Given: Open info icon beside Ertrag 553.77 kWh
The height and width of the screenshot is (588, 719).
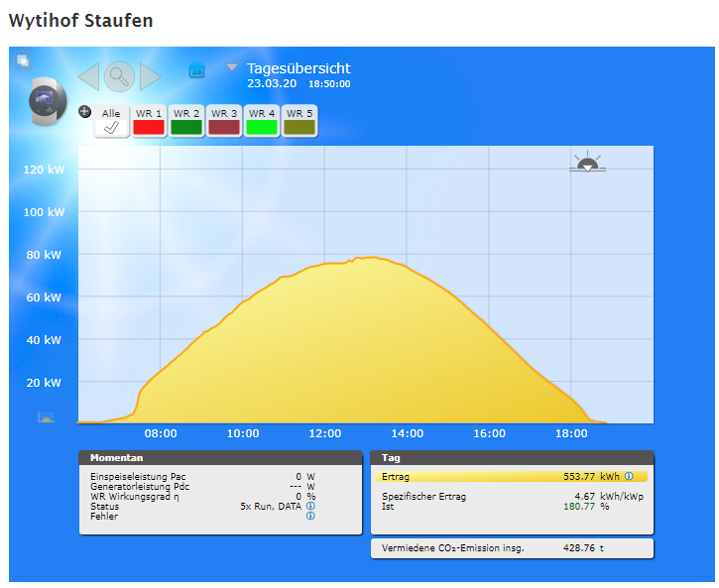Looking at the screenshot, I should pyautogui.click(x=629, y=476).
